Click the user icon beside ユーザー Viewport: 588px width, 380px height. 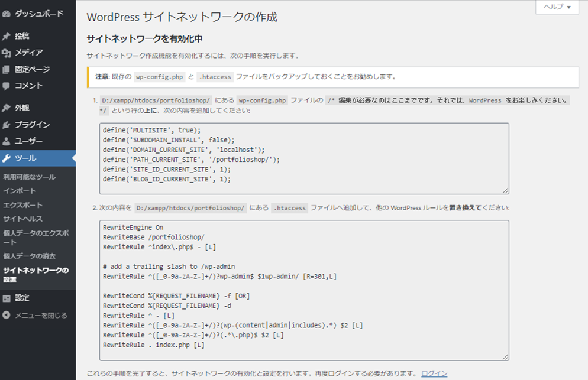pyautogui.click(x=6, y=141)
